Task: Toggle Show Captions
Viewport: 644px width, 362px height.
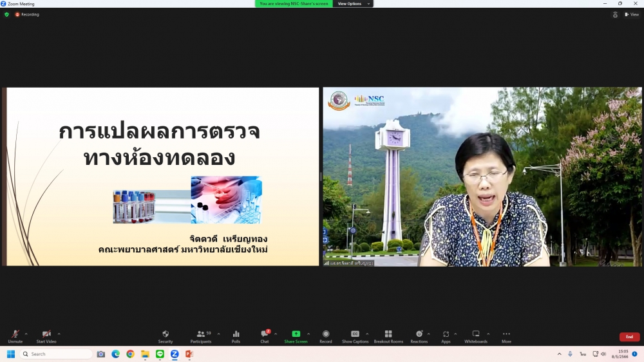Action: [355, 336]
